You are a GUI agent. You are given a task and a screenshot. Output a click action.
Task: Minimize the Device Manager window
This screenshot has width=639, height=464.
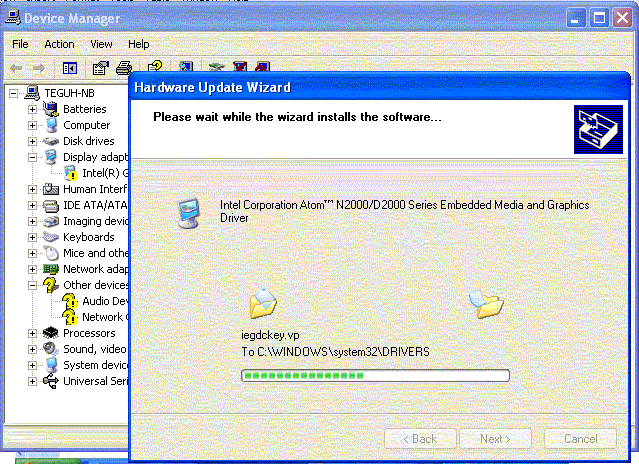(575, 18)
